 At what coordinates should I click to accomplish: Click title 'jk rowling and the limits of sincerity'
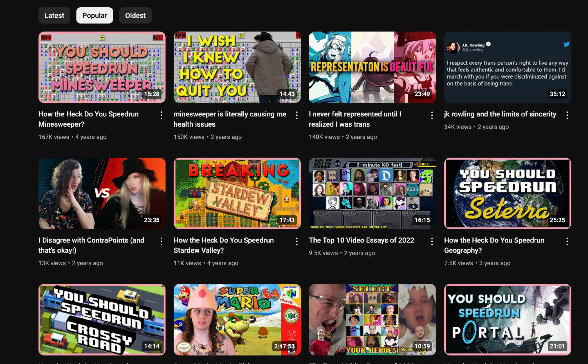click(x=500, y=114)
